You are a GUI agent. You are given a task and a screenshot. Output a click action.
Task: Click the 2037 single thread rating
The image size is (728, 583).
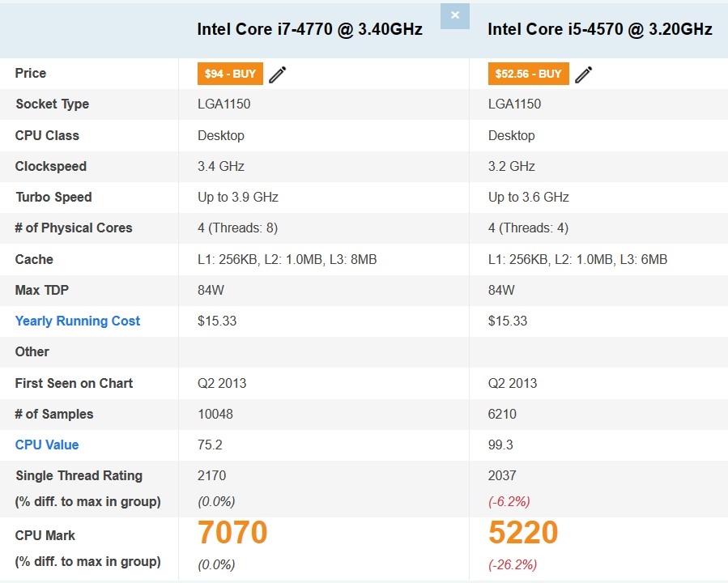(x=502, y=475)
